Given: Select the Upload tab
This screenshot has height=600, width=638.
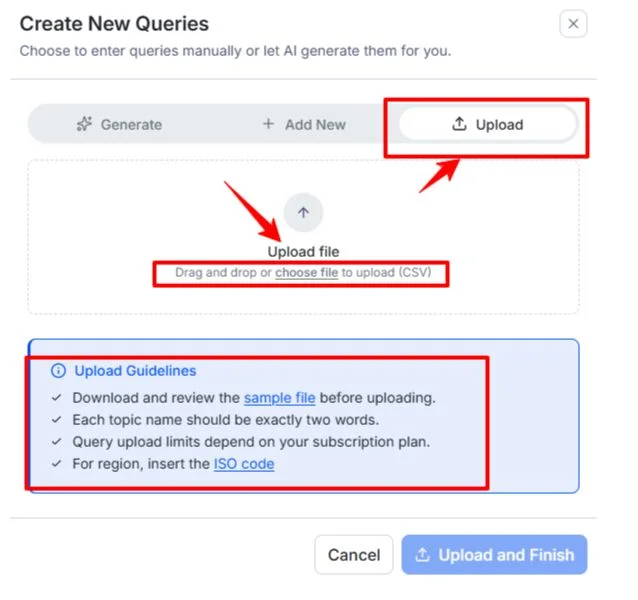Looking at the screenshot, I should [488, 125].
